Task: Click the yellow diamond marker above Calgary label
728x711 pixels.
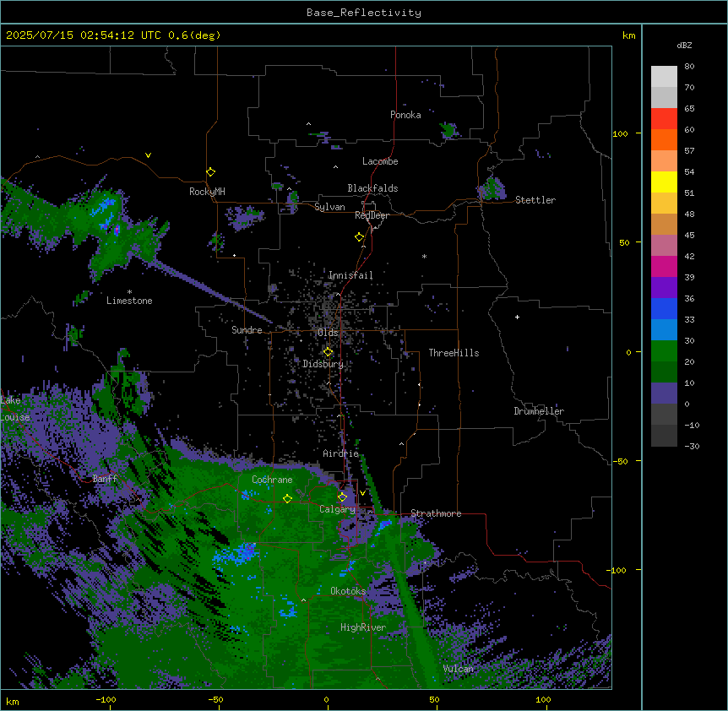Action: pyautogui.click(x=342, y=497)
